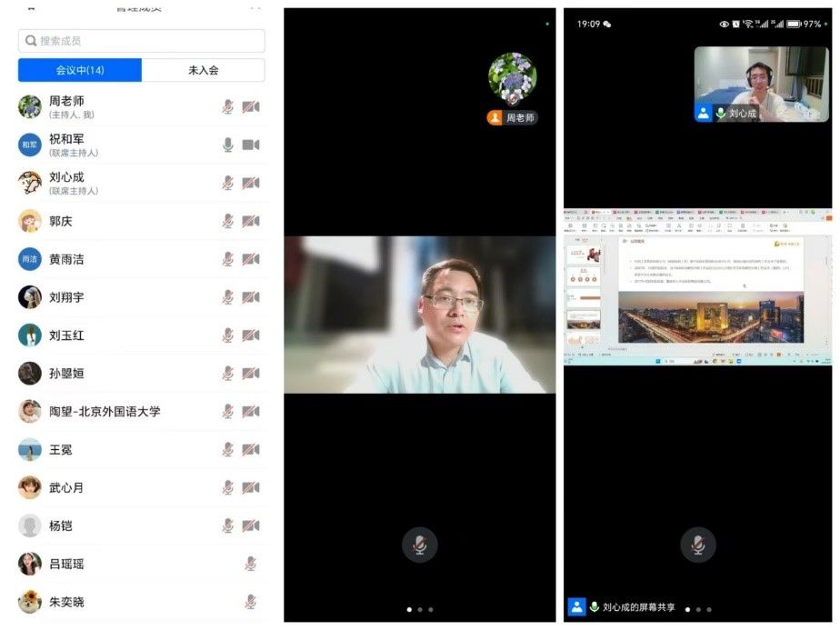Click disabled camera icon for 刘心成
The image size is (840, 630).
coord(251,184)
